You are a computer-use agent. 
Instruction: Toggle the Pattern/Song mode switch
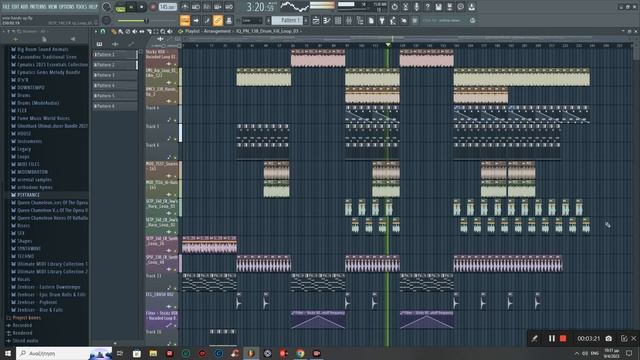click(x=120, y=7)
